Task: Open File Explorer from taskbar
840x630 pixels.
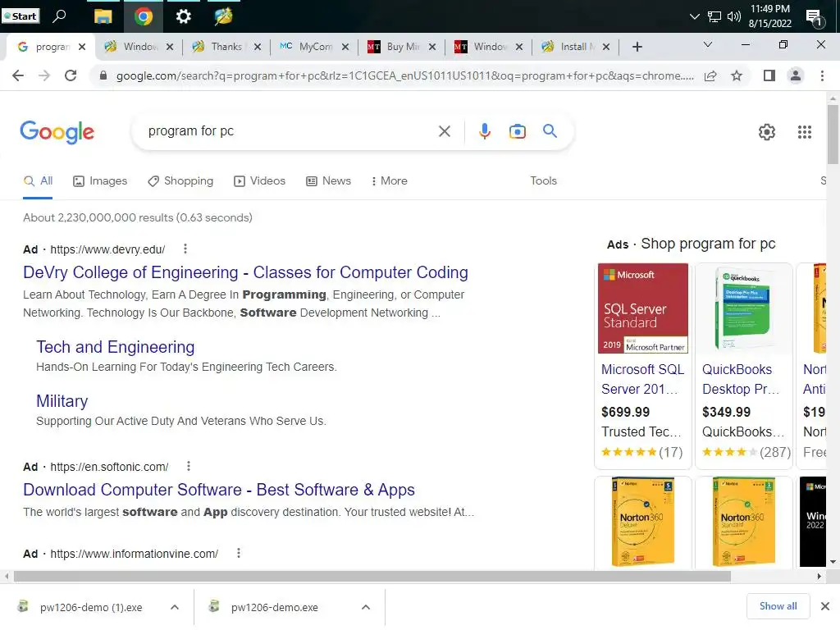Action: pyautogui.click(x=103, y=16)
